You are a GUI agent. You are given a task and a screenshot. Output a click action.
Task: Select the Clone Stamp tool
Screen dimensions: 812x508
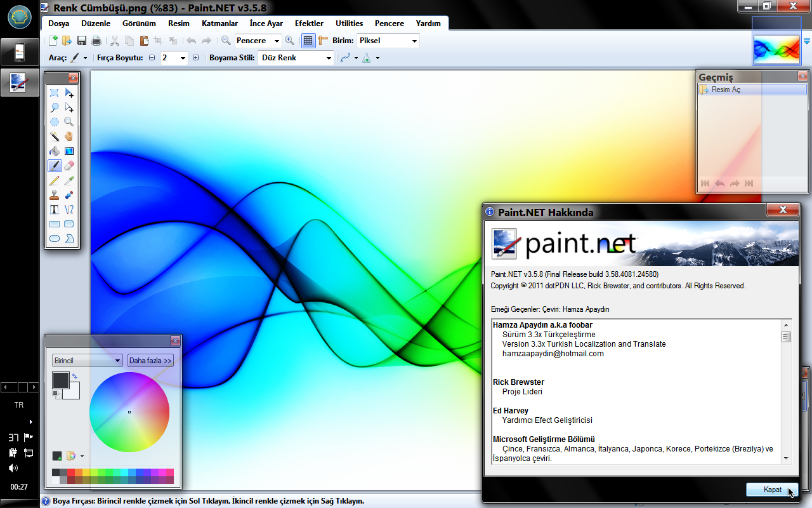(55, 195)
